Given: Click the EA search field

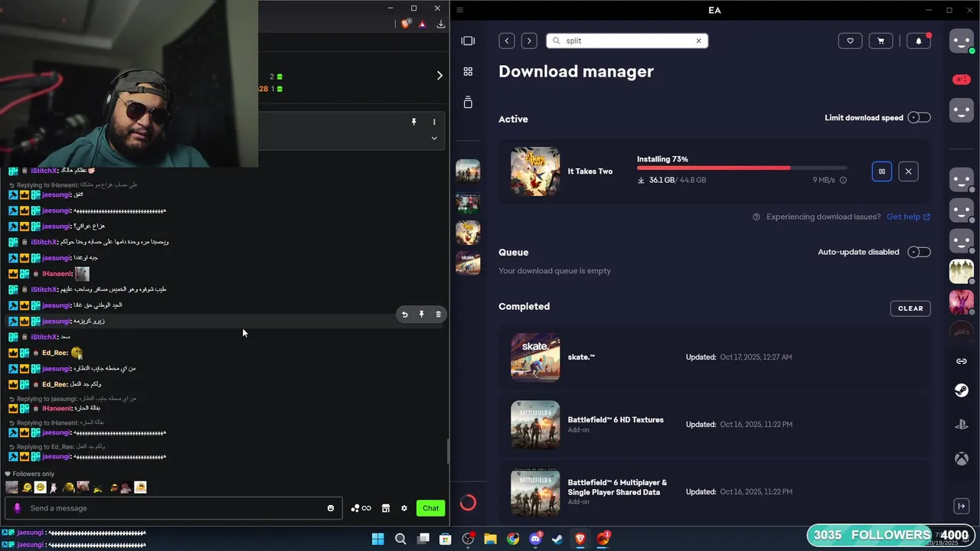Looking at the screenshot, I should click(x=627, y=41).
